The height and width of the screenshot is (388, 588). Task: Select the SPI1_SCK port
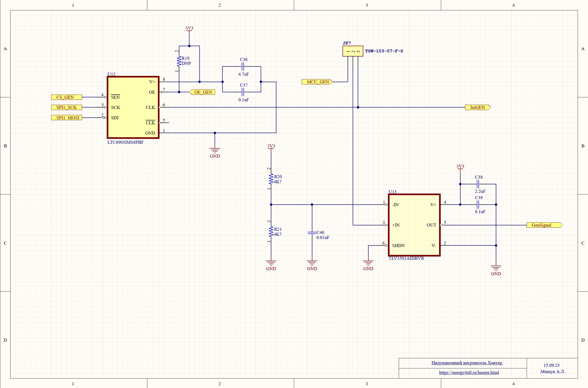pyautogui.click(x=67, y=107)
